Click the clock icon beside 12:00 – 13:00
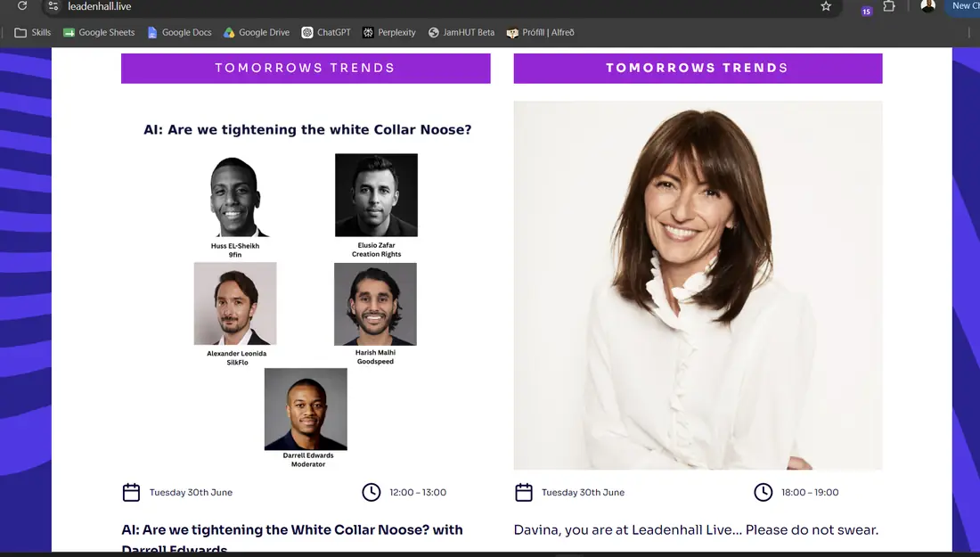Image resolution: width=980 pixels, height=557 pixels. pos(372,492)
